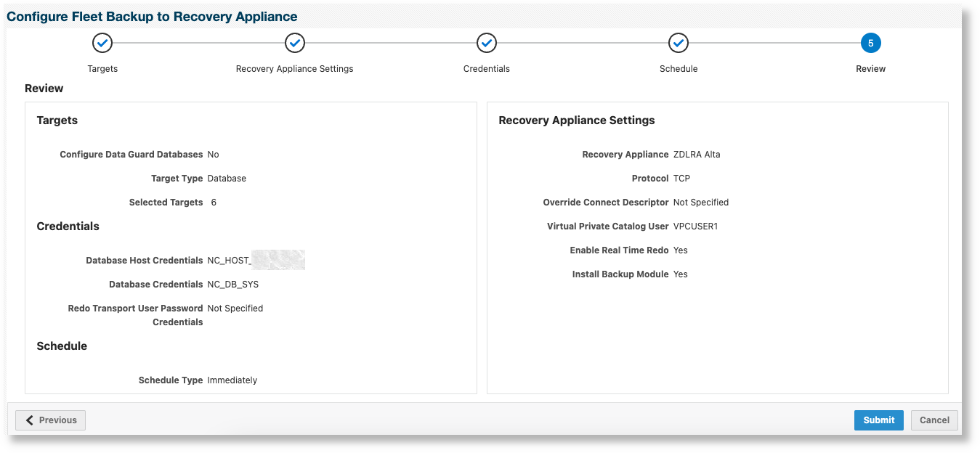Click the Selected Targets count 6
The height and width of the screenshot is (453, 980).
pos(214,203)
